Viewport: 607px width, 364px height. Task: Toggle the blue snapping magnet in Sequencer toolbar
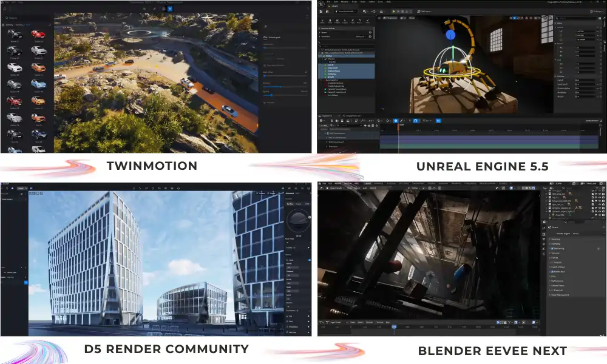tap(415, 121)
